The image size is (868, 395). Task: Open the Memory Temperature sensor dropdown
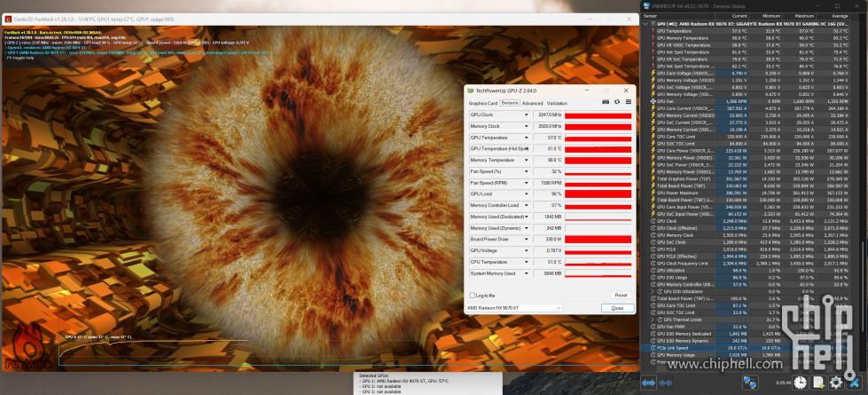pos(527,160)
